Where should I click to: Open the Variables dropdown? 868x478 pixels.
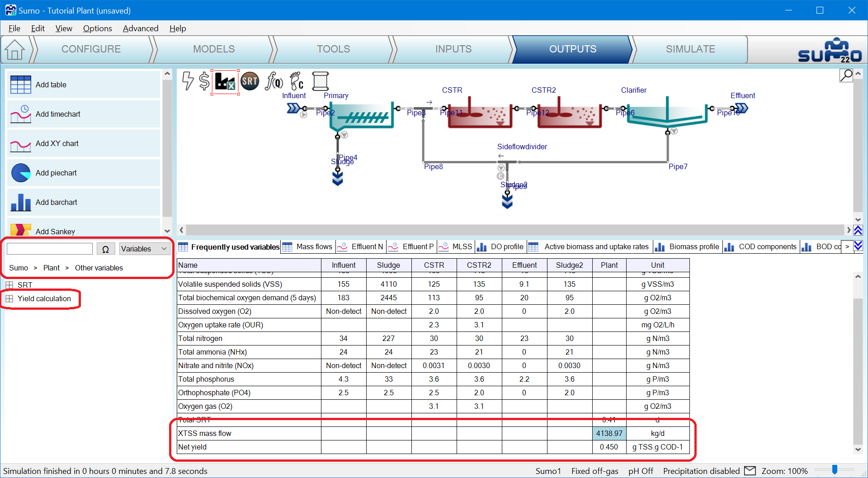pos(145,249)
